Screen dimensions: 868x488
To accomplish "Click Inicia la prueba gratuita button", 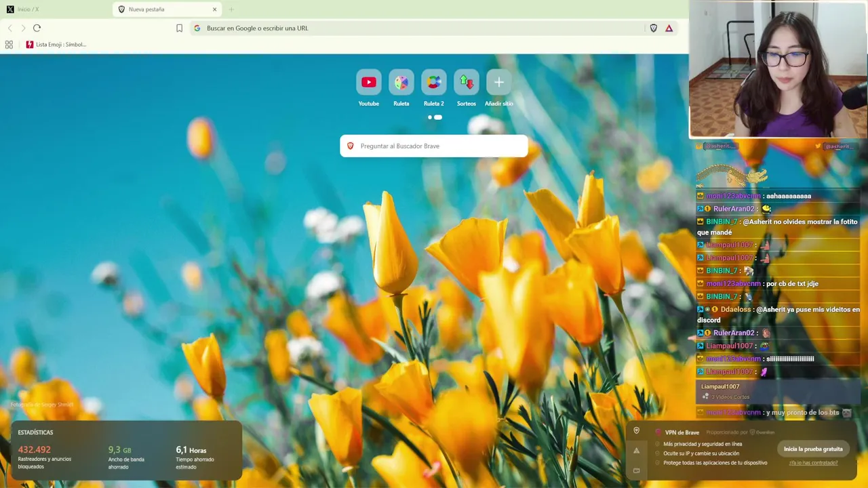I will [x=813, y=449].
